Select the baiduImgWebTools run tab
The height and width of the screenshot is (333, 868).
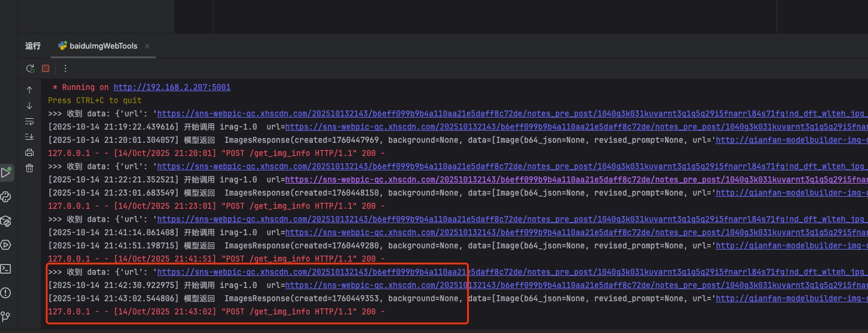click(x=103, y=46)
